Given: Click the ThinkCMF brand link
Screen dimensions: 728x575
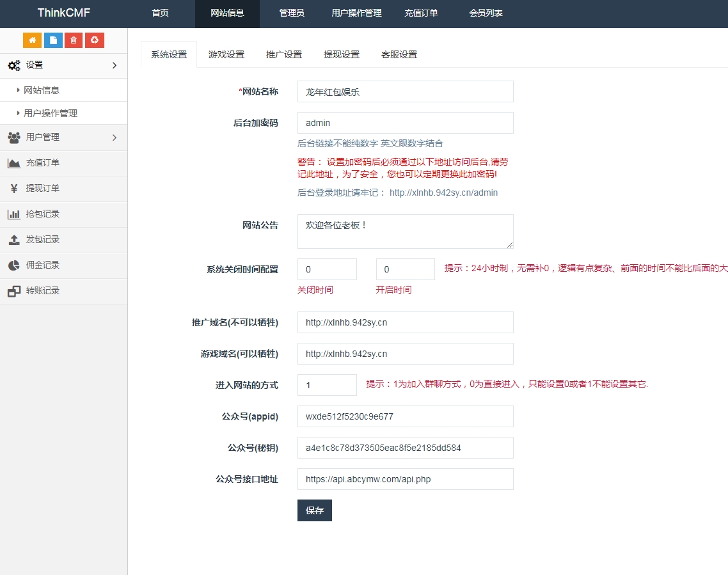Looking at the screenshot, I should coord(63,13).
